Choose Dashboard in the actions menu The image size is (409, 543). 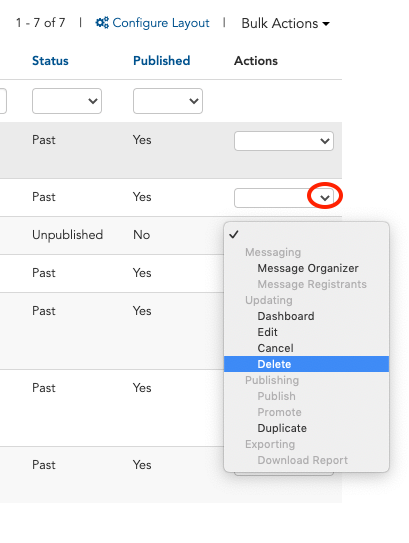pos(286,316)
